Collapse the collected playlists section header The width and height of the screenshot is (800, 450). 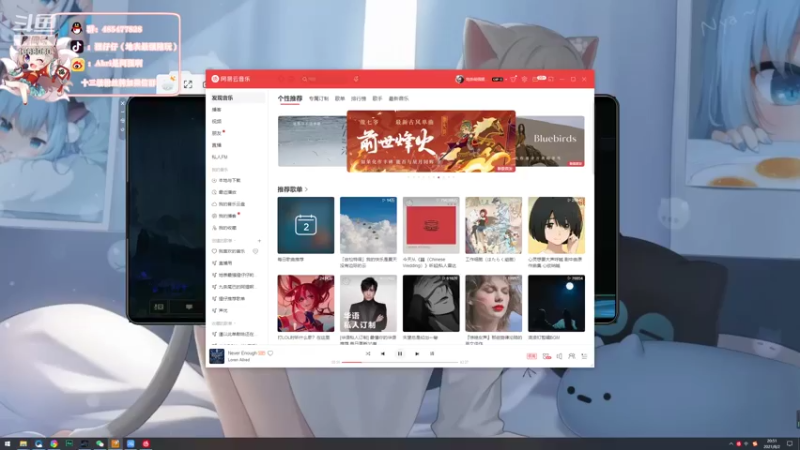tap(223, 323)
